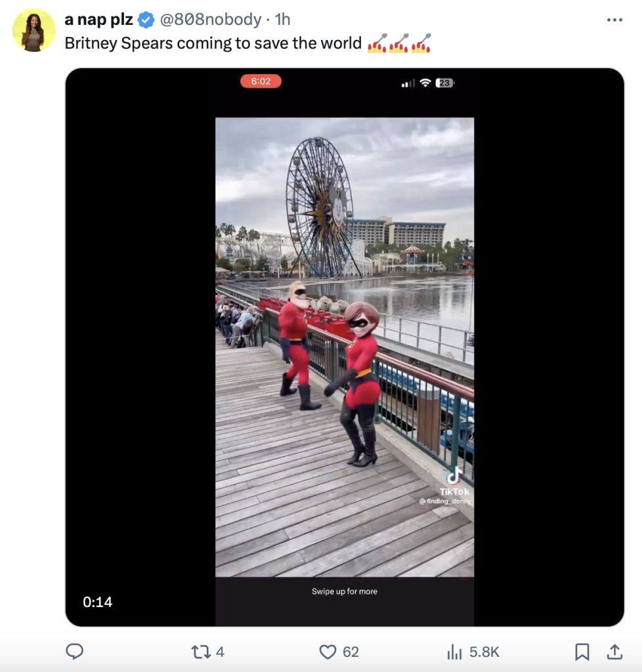
Task: Open the a nap plz profile avatar
Action: [x=34, y=30]
